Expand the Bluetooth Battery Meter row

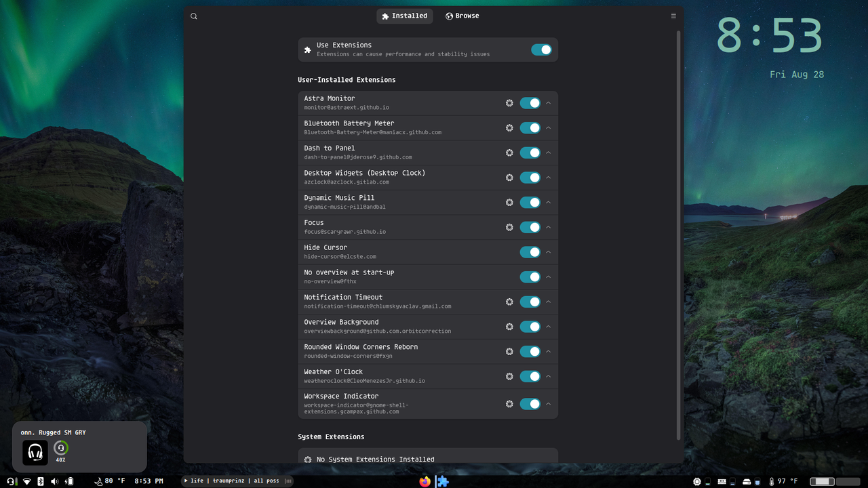pyautogui.click(x=549, y=128)
